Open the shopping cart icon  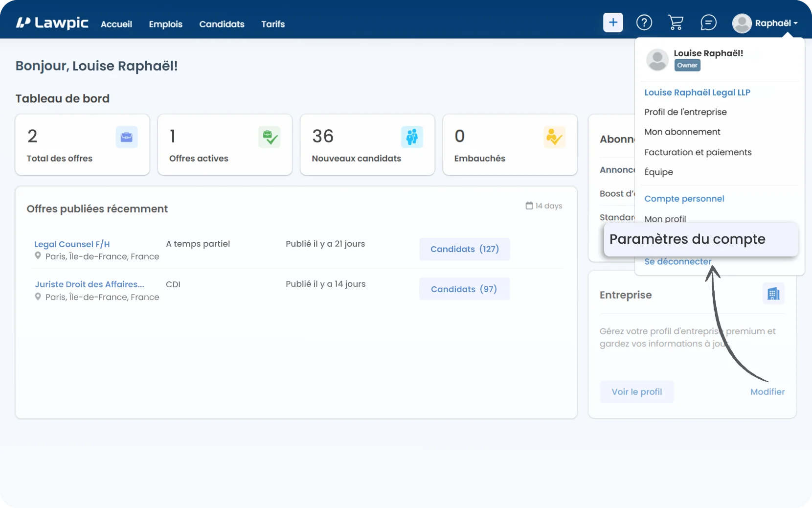pos(676,23)
